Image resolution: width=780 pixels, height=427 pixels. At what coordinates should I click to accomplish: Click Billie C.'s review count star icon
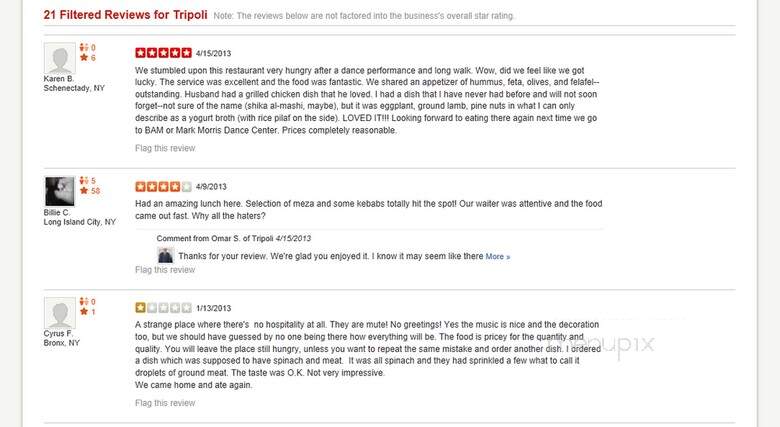(x=84, y=191)
